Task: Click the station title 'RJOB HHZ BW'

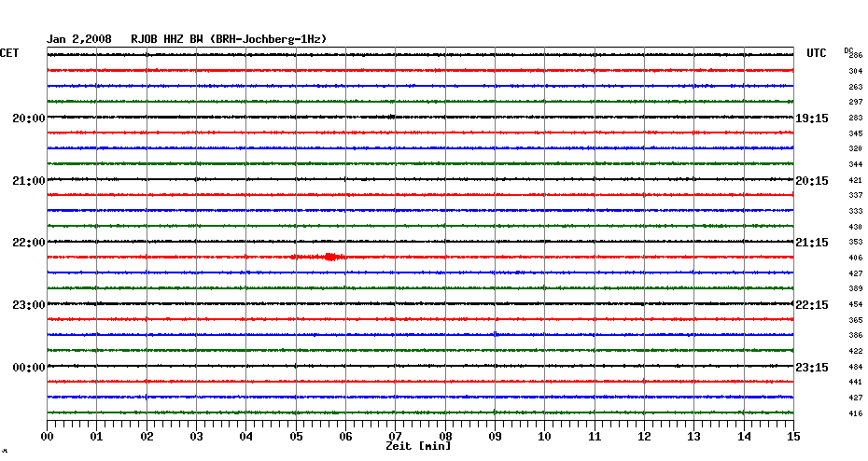Action: [167, 39]
